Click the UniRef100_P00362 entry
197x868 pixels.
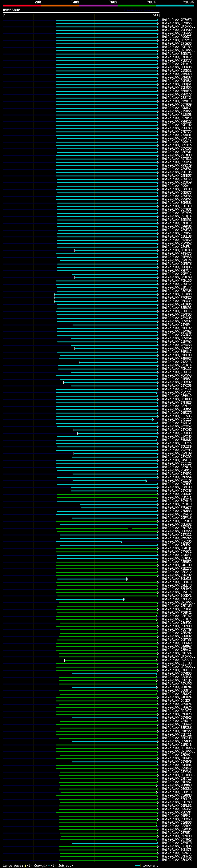coord(176,809)
